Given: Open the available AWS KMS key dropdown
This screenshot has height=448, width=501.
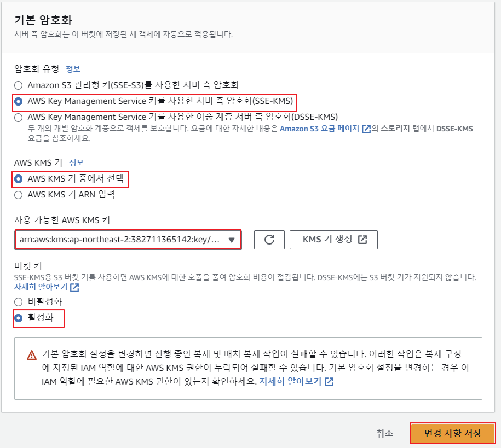Looking at the screenshot, I should 128,240.
